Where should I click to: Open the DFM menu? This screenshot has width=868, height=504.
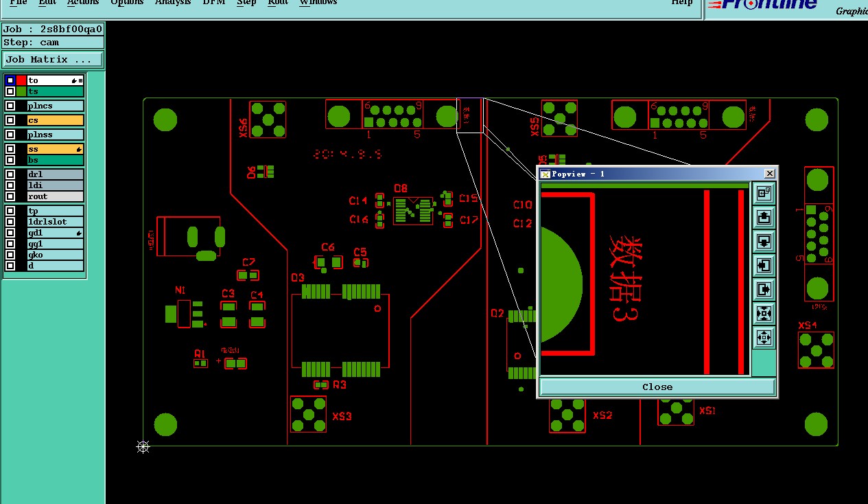pos(213,3)
